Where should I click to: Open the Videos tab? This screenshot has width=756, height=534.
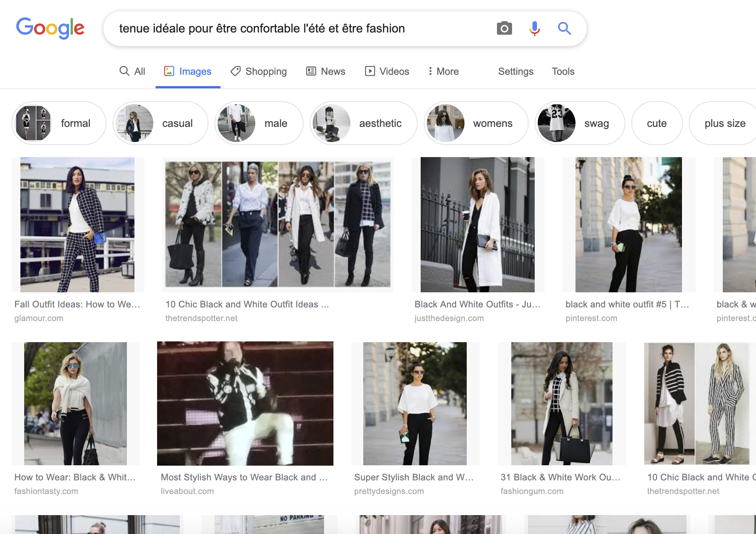[387, 71]
